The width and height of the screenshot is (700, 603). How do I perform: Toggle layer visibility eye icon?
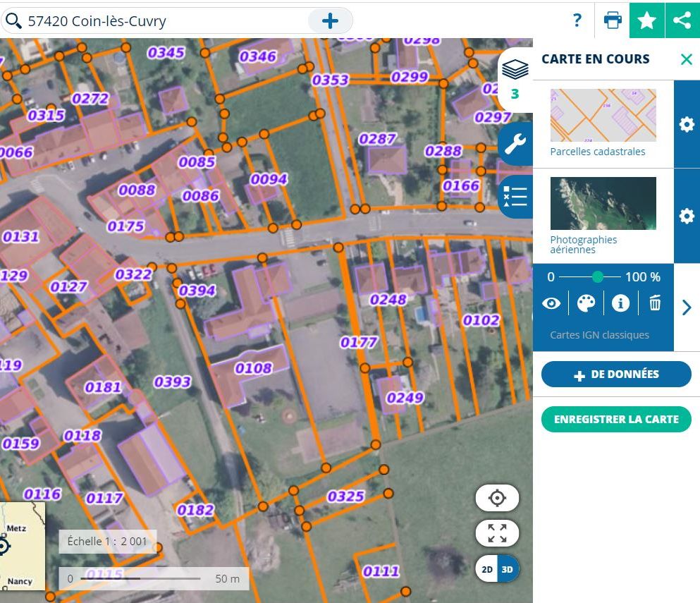click(x=551, y=304)
